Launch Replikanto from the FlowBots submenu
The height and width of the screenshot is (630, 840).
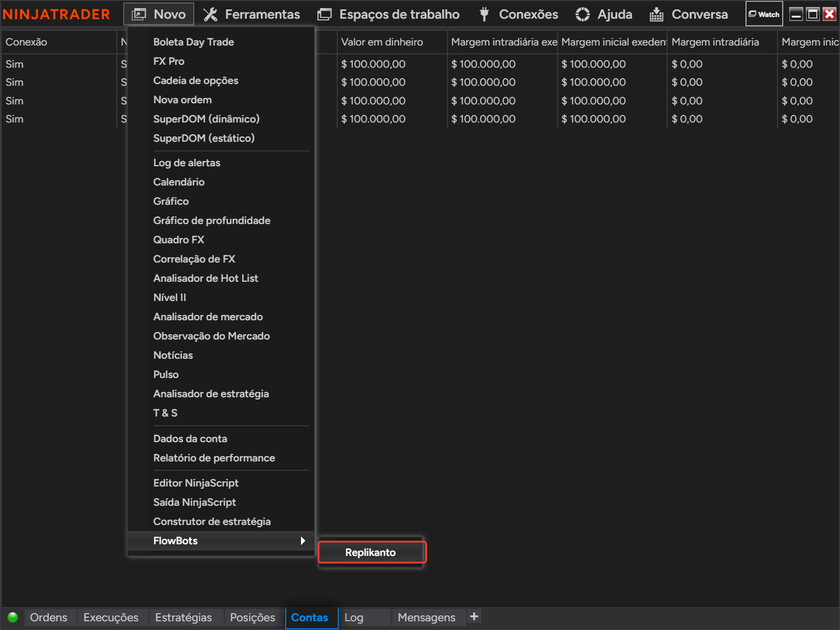tap(371, 552)
